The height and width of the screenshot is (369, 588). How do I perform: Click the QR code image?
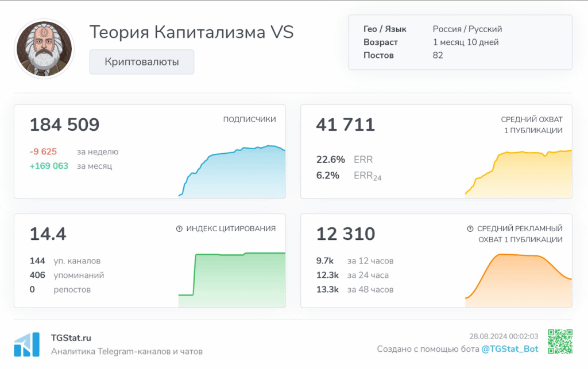tap(560, 342)
